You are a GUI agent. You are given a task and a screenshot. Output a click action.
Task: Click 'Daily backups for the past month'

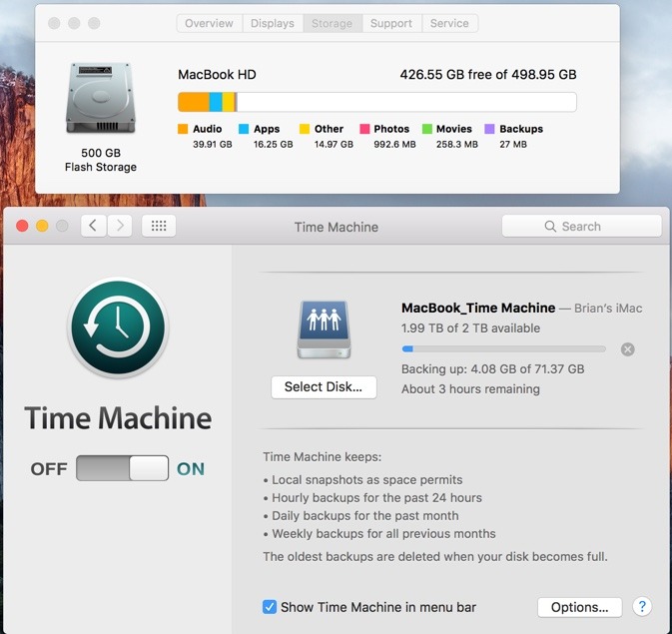tap(365, 516)
